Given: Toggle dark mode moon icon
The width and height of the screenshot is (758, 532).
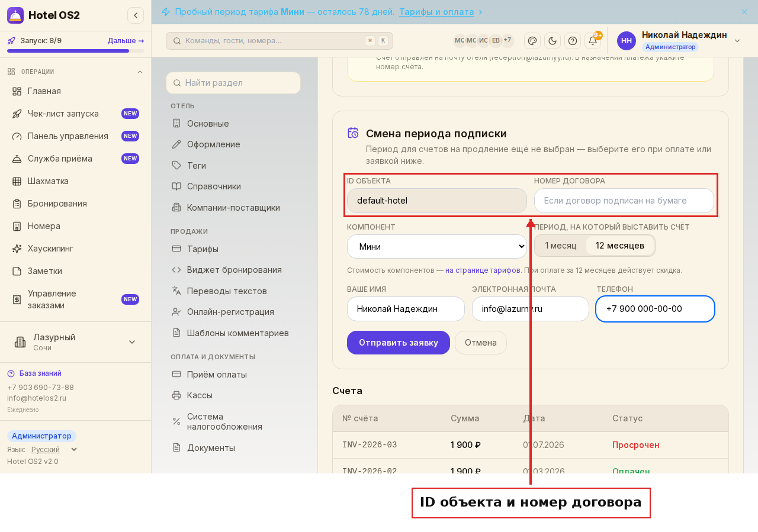Looking at the screenshot, I should (553, 41).
